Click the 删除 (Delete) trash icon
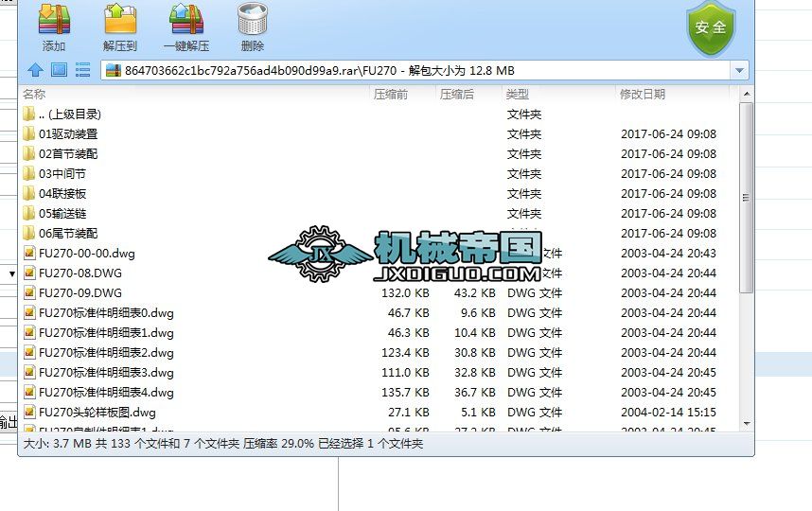 [253, 19]
